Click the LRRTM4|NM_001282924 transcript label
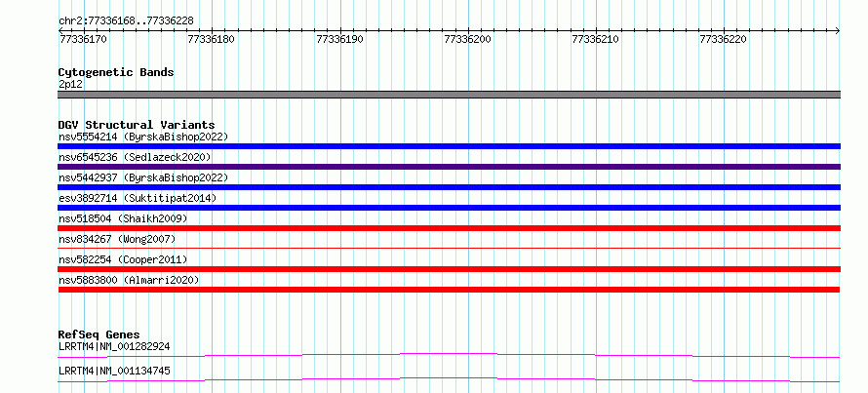Image resolution: width=868 pixels, height=393 pixels. tap(114, 346)
